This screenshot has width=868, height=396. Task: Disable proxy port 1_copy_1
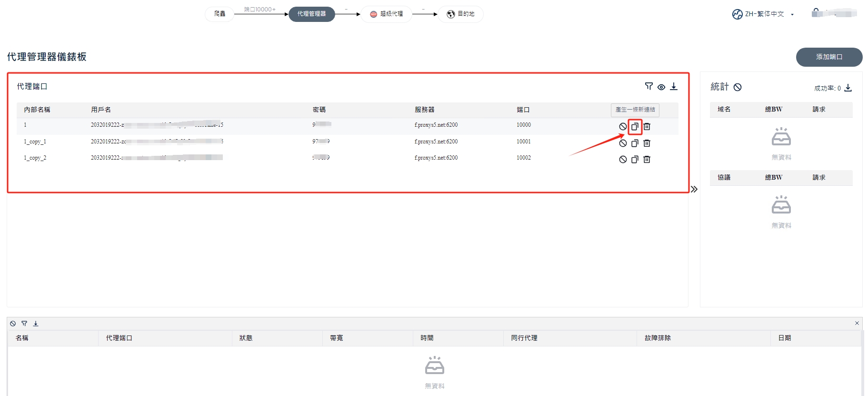click(623, 143)
